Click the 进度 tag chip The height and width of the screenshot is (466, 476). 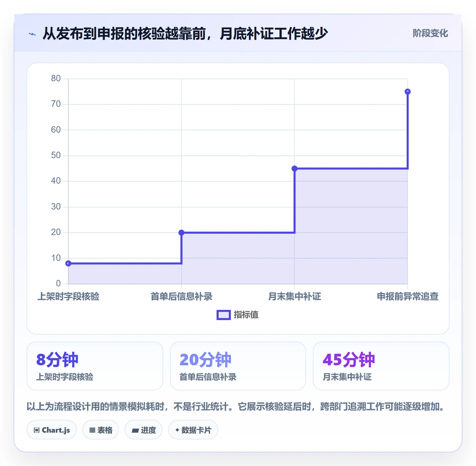pyautogui.click(x=143, y=430)
